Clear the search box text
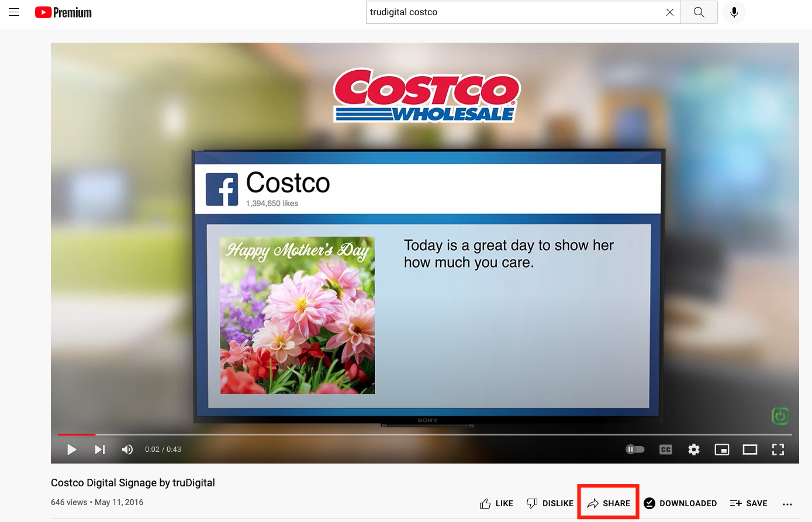 [670, 12]
